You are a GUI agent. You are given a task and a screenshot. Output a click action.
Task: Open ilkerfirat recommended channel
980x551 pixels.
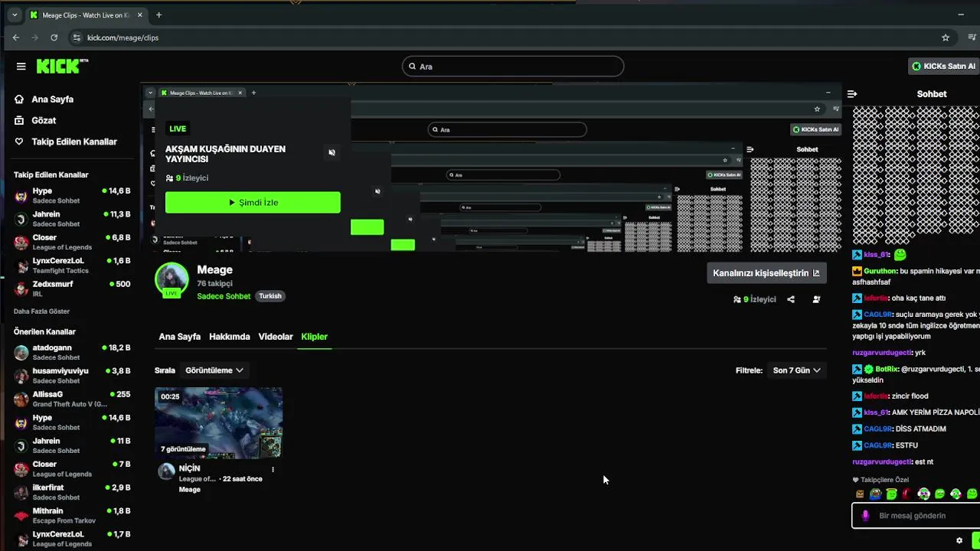point(71,492)
